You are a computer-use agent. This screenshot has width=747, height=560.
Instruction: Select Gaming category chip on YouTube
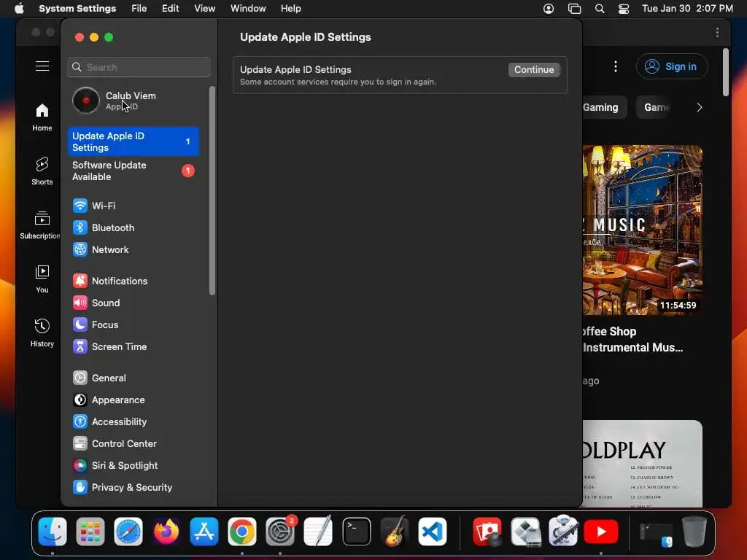(x=603, y=108)
